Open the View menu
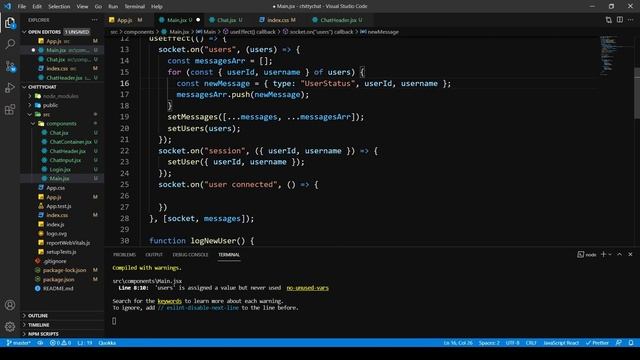The height and width of the screenshot is (360, 640). [82, 6]
